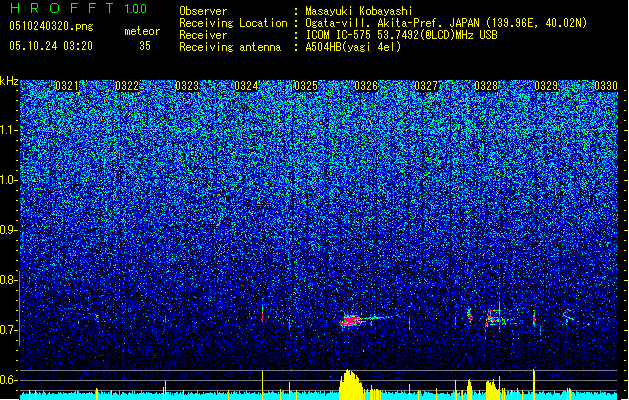Click the 0325 time marker
This screenshot has width=629, height=400.
pyautogui.click(x=306, y=86)
